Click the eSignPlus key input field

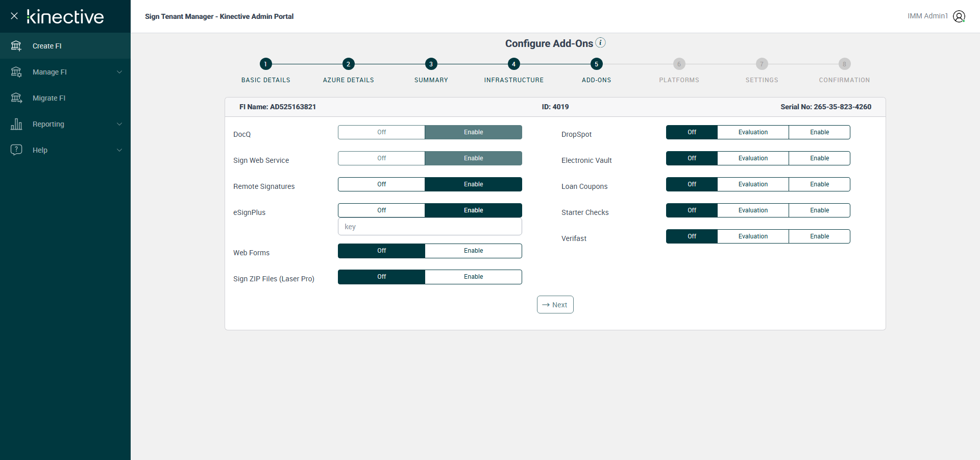(430, 227)
